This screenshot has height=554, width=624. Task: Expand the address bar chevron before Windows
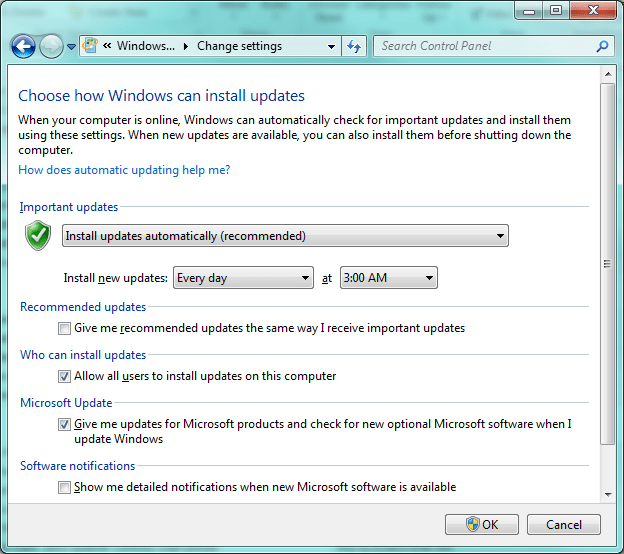coord(107,46)
